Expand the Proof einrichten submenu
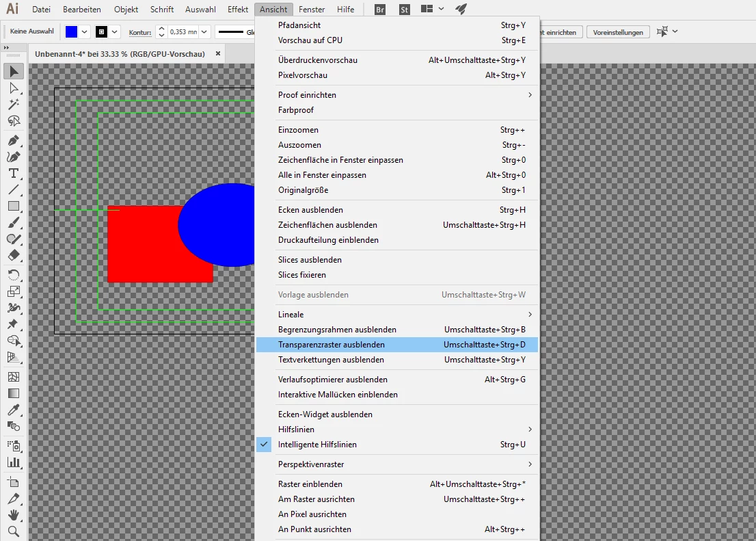 coord(397,95)
